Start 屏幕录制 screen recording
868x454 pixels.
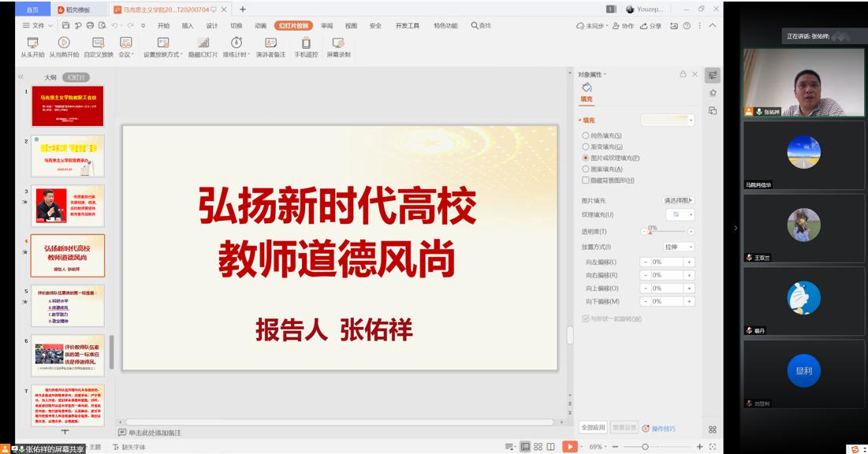click(x=338, y=43)
